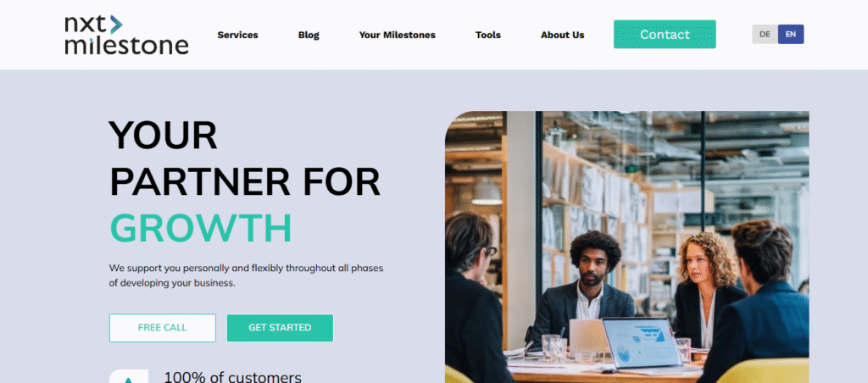Click the hero meeting photo
Image resolution: width=868 pixels, height=383 pixels.
[x=626, y=247]
